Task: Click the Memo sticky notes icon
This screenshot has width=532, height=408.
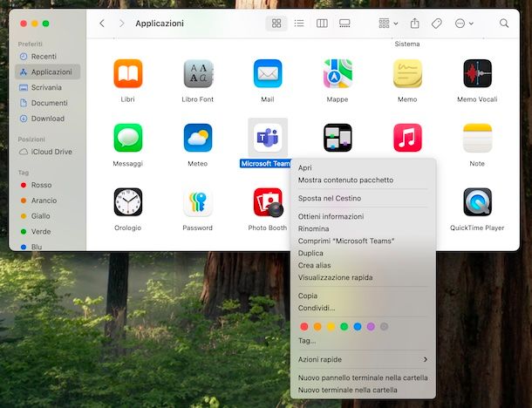Action: point(407,73)
